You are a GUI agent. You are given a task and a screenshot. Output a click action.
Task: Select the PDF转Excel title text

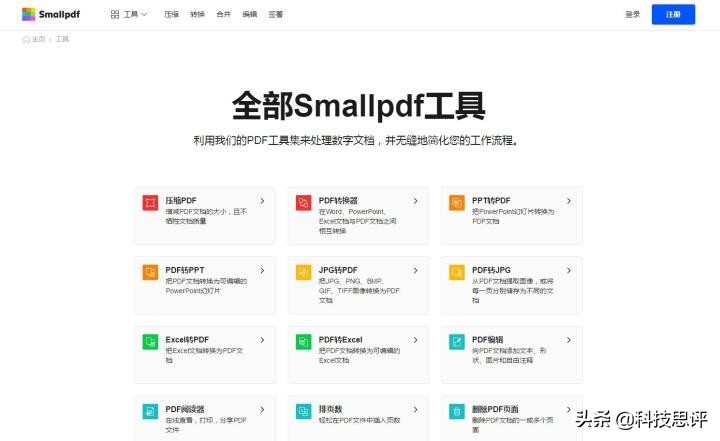click(x=340, y=339)
